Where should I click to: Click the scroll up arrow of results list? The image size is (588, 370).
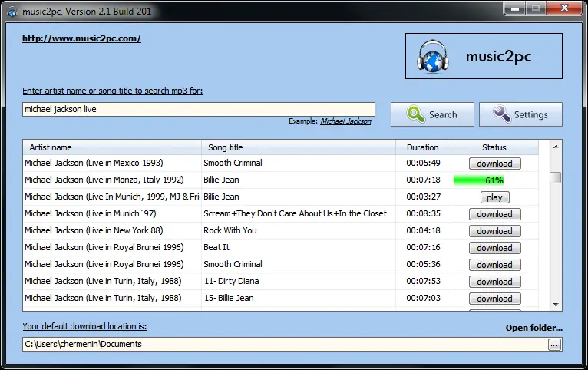tap(556, 147)
